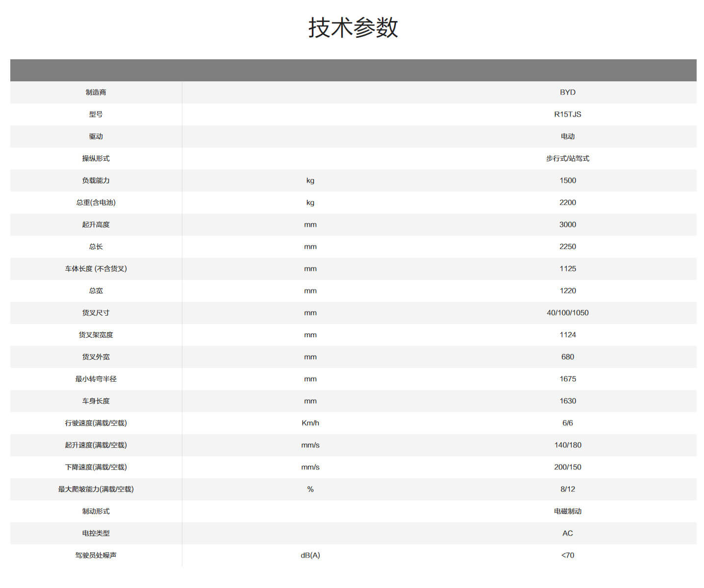Click the 负载能力 value 1500
This screenshot has height=588, width=704.
(567, 180)
